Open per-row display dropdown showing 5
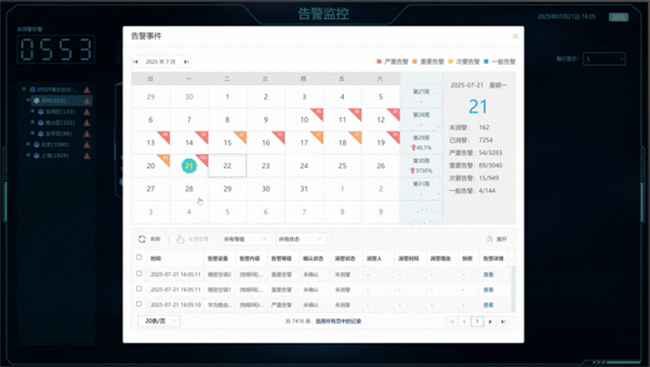Image resolution: width=650 pixels, height=367 pixels. pos(604,59)
